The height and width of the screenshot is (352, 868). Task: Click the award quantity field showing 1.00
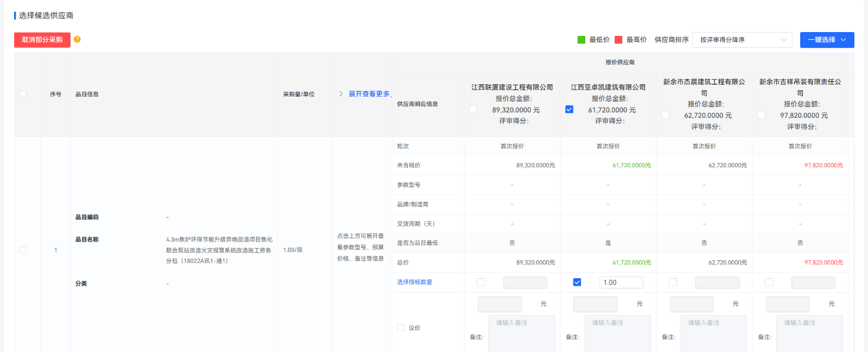[621, 282]
